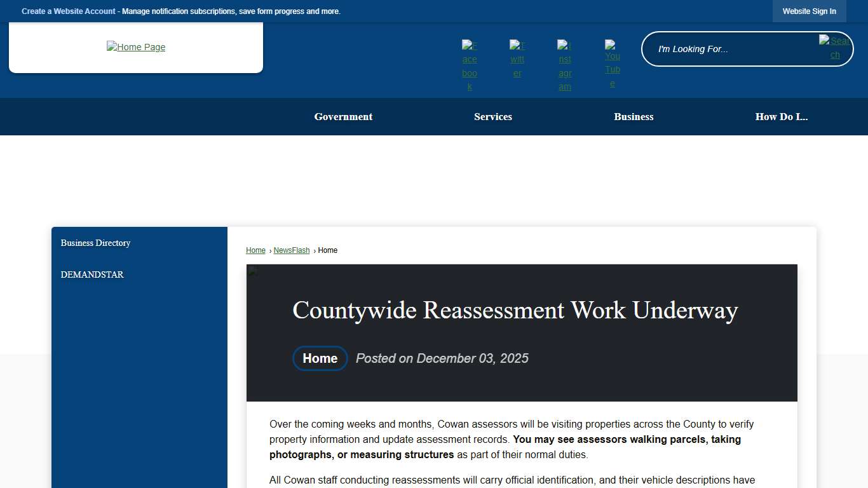
Task: Click the search magnifier icon
Action: pos(835,48)
